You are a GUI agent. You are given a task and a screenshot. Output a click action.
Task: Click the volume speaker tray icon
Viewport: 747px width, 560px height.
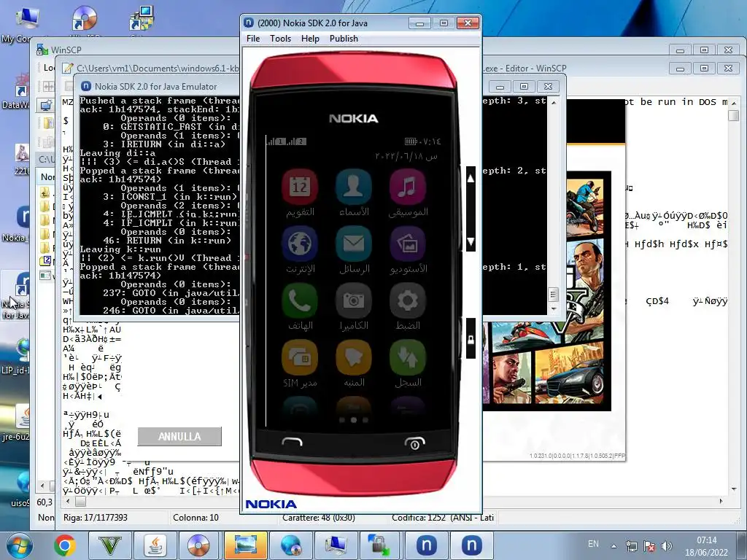click(x=667, y=546)
